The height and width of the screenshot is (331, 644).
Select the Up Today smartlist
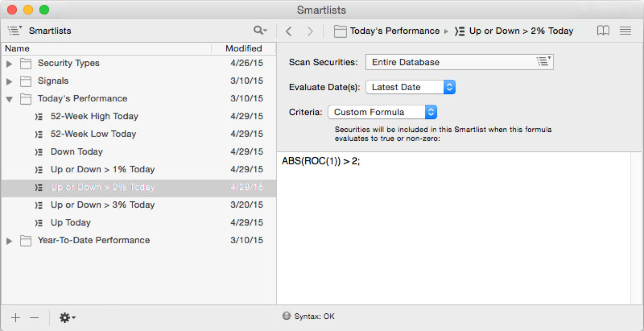click(71, 222)
